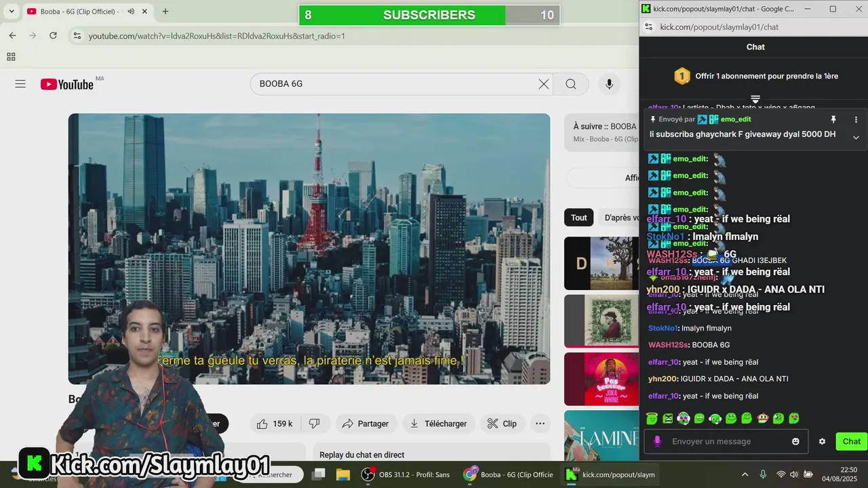Unpin the pinned giveaway message
Image resolution: width=868 pixels, height=488 pixels.
[x=833, y=119]
